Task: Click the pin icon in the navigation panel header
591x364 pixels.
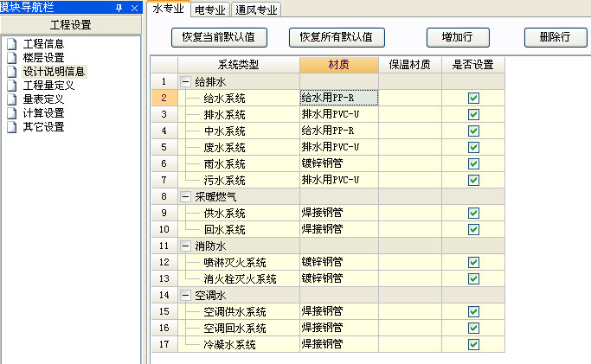Action: coord(119,8)
